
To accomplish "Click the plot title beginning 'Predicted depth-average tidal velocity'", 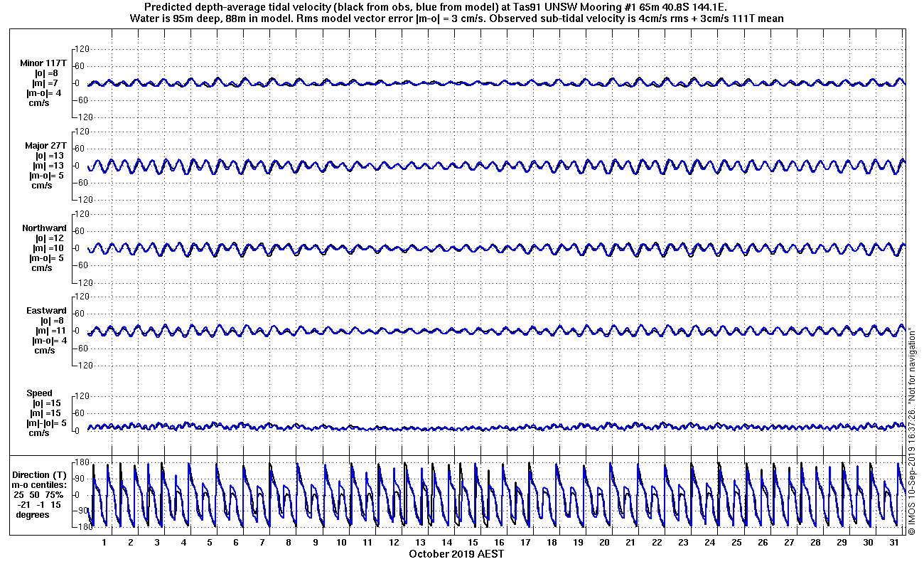I will [x=436, y=7].
